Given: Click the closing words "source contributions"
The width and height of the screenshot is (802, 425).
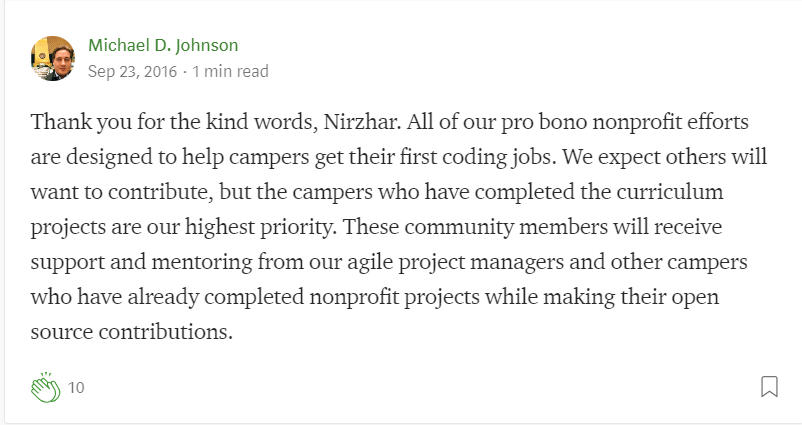Looking at the screenshot, I should coord(129,332).
